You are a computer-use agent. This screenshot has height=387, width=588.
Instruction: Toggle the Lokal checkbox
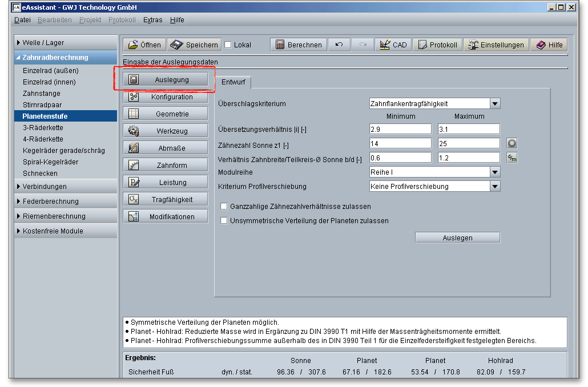(x=228, y=45)
